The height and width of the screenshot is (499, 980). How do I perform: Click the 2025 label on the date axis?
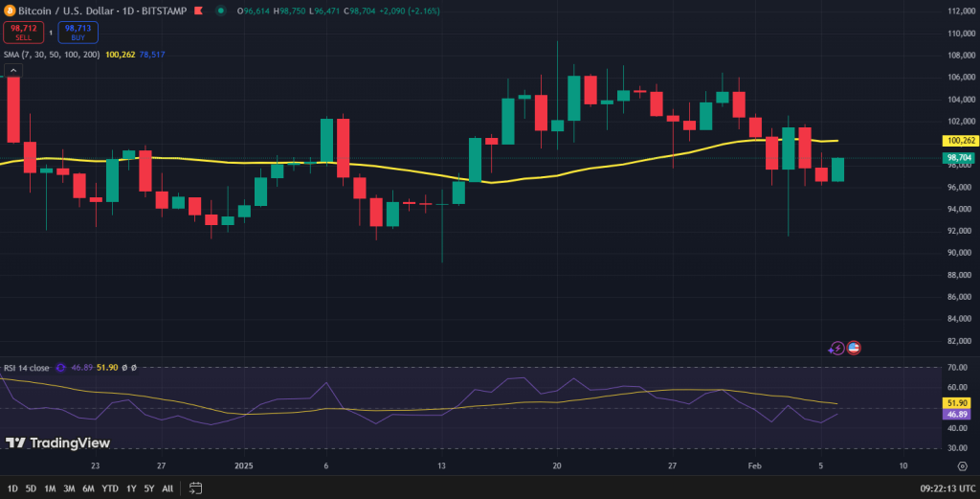coord(244,465)
